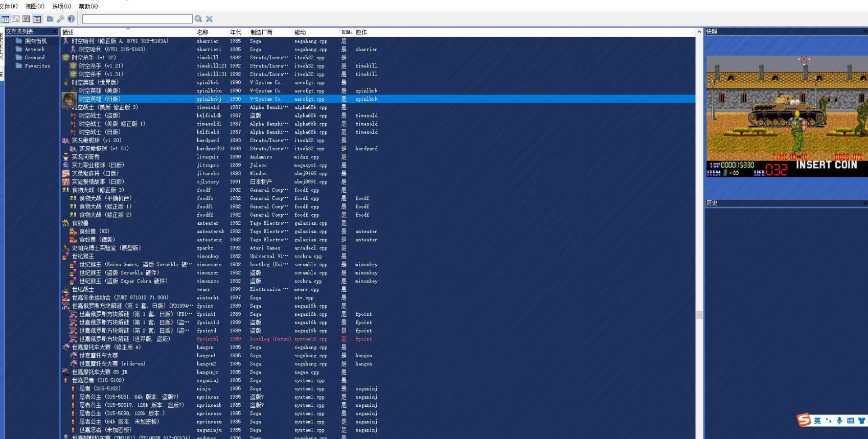The image size is (868, 439).
Task: Expand the Artwork folder tree arrow
Action: (9, 50)
